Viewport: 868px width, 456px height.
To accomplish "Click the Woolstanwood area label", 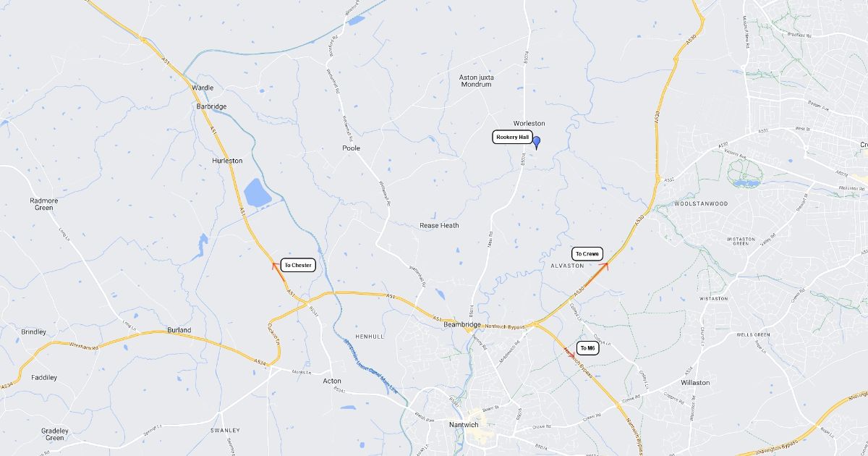I will coord(692,204).
